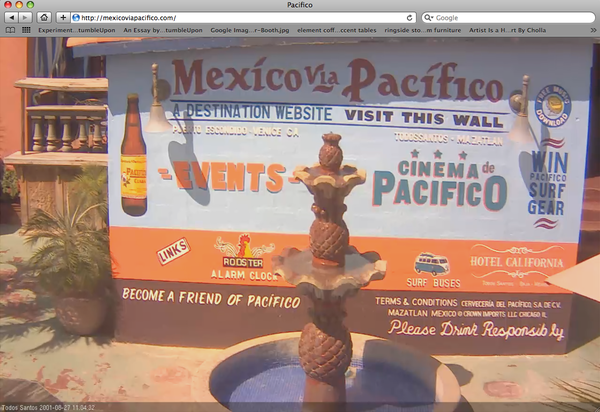Screen dimensions: 600x412
Task: Show Top Sites grid icon
Action: [26, 30]
